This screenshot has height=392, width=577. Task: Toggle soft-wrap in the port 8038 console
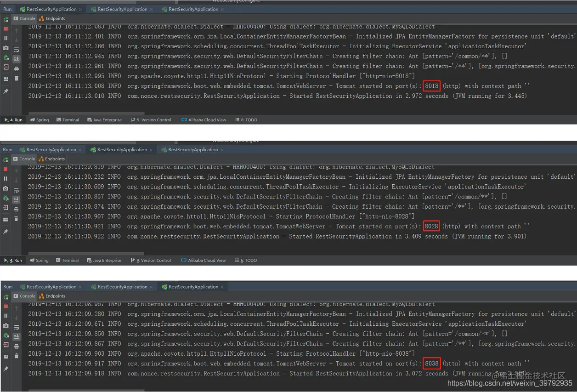coord(17,327)
